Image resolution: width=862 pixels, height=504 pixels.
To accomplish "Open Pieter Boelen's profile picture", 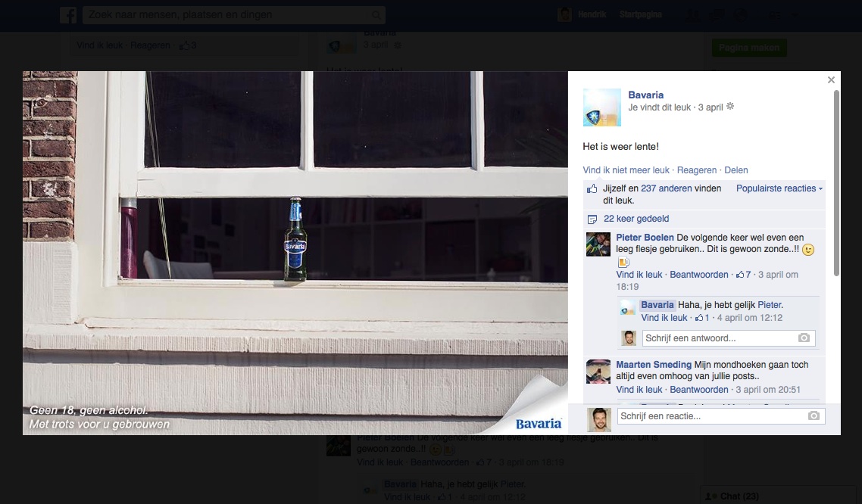I will [598, 244].
